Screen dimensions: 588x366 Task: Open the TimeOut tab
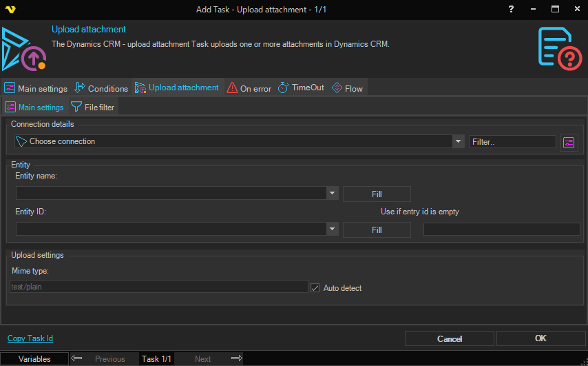tap(301, 88)
